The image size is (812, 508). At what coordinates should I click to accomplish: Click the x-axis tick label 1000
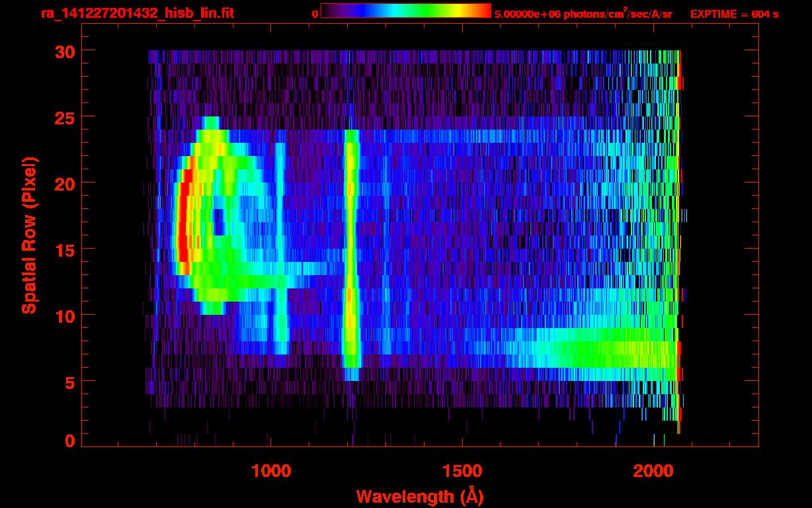(271, 471)
